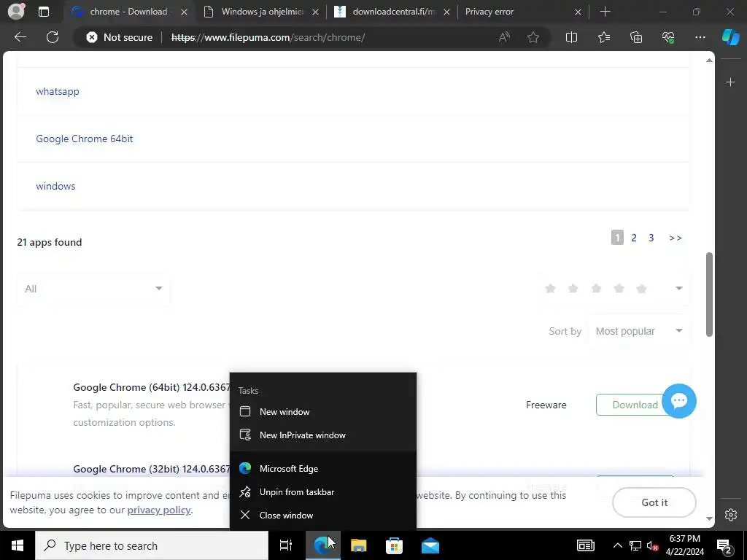Open the Edge profile avatar
This screenshot has width=747, height=560.
[16, 12]
